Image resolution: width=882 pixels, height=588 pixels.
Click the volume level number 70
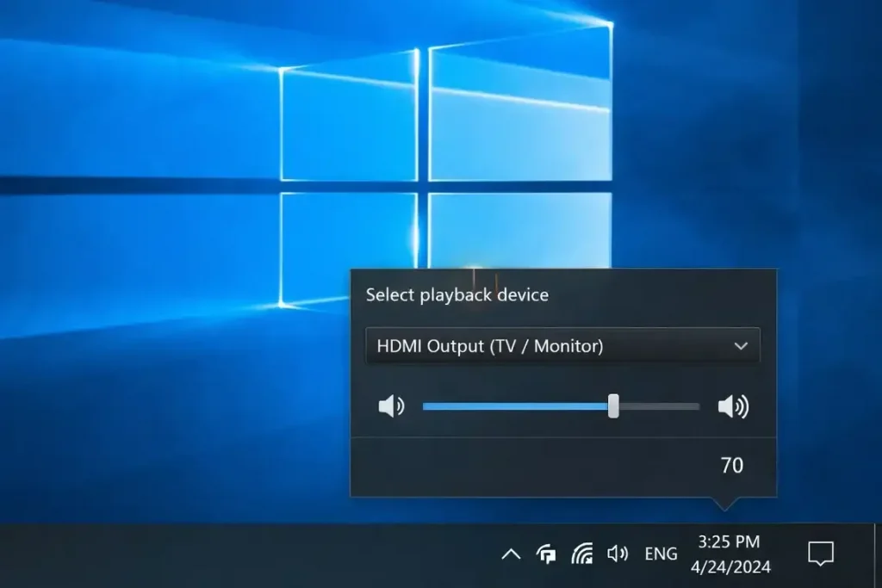pyautogui.click(x=731, y=466)
